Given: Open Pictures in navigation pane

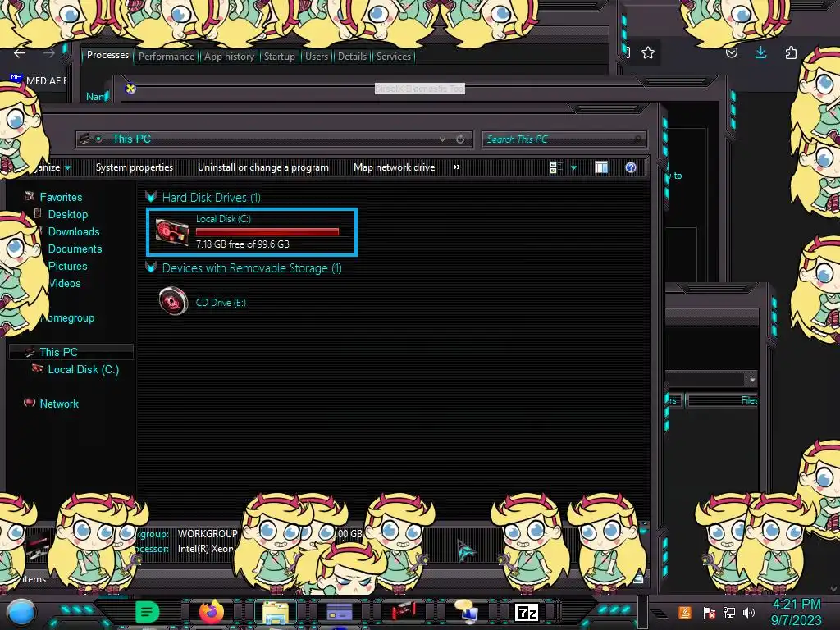Looking at the screenshot, I should (x=67, y=266).
